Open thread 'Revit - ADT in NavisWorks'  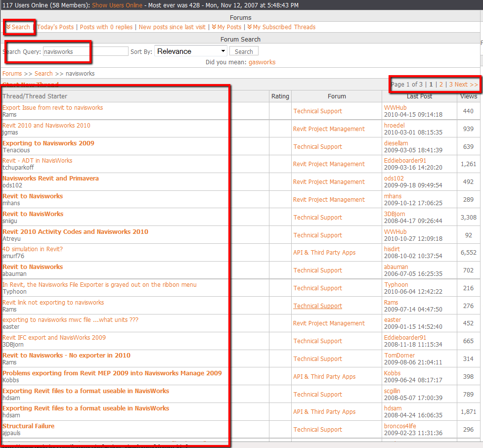click(37, 161)
